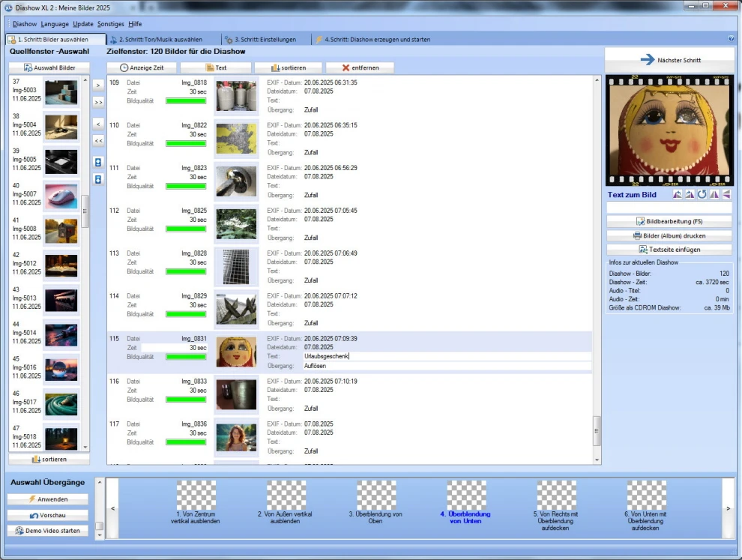The height and width of the screenshot is (560, 742).
Task: Remove all images with << button
Action: point(98,141)
